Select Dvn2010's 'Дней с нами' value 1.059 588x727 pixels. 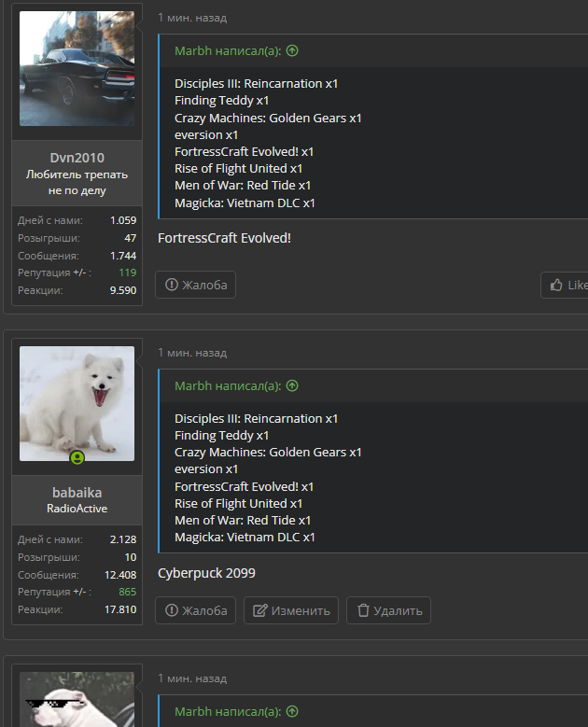point(123,220)
